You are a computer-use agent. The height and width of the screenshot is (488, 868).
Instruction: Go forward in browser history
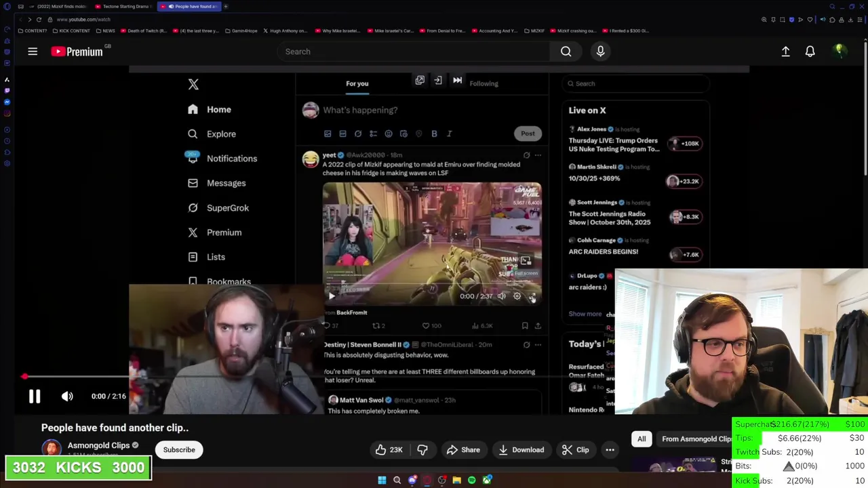coord(30,20)
